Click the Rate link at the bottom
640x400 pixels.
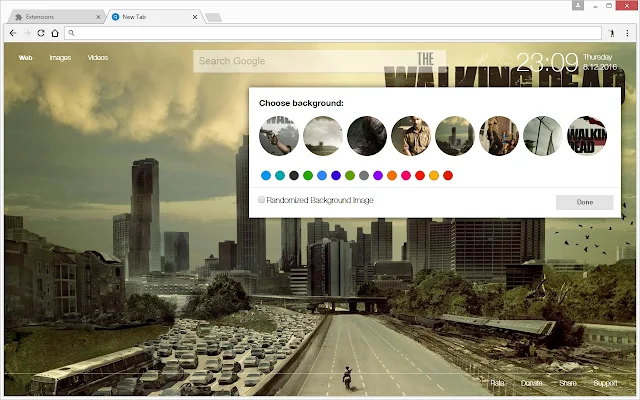point(497,383)
